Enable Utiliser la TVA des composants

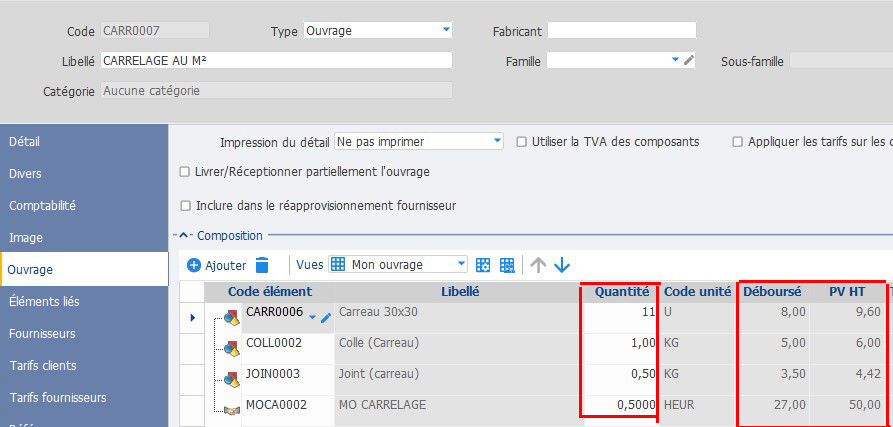[522, 142]
